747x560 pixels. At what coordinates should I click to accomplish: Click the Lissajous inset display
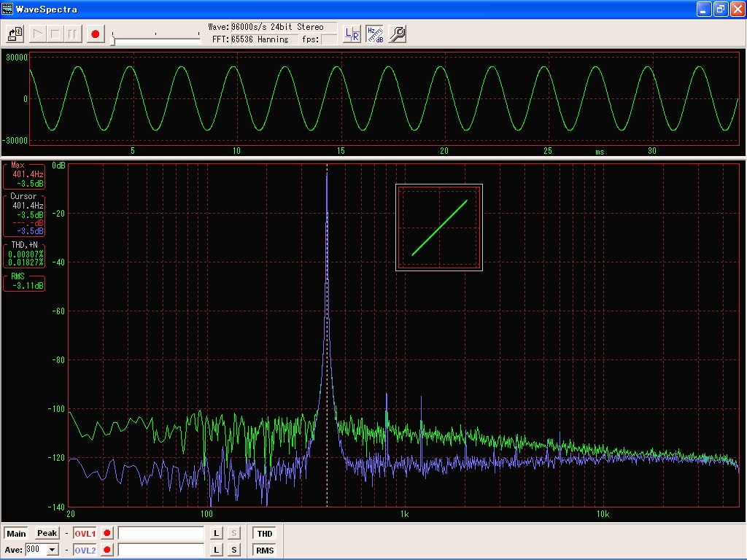click(x=438, y=227)
